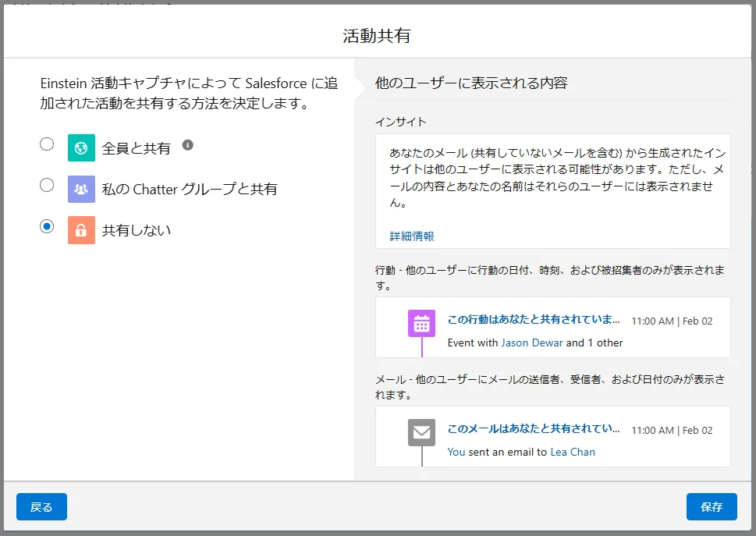This screenshot has height=536, width=756.
Task: Click the インサイト section label
Action: pyautogui.click(x=401, y=122)
